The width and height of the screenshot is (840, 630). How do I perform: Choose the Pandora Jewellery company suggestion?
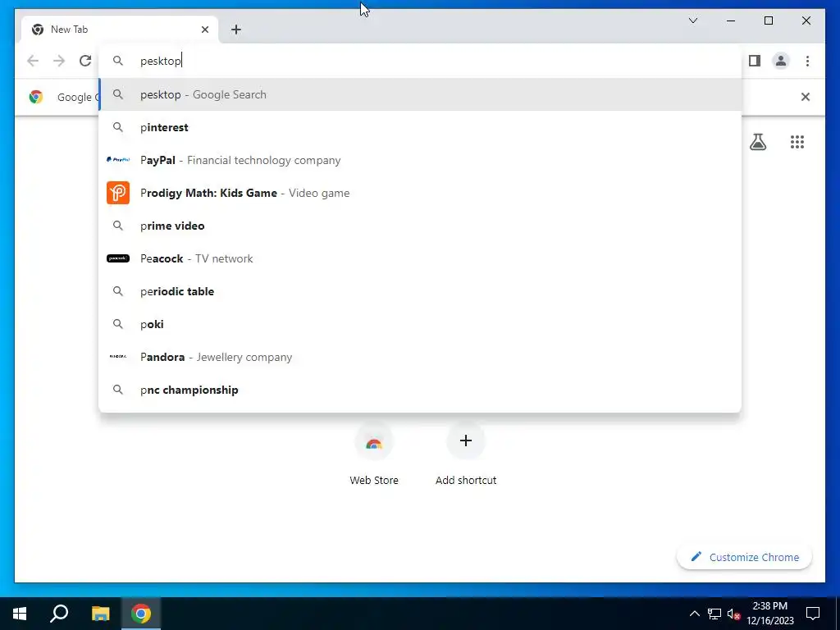pyautogui.click(x=420, y=357)
